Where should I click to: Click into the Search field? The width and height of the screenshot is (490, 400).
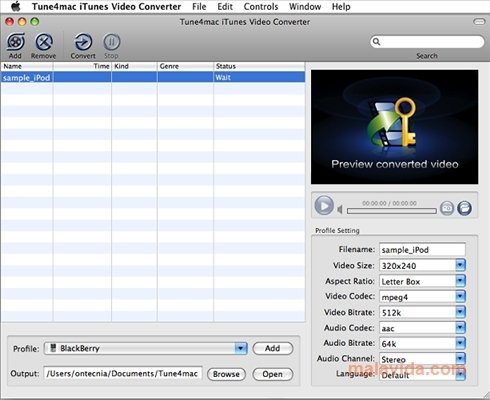[x=427, y=42]
